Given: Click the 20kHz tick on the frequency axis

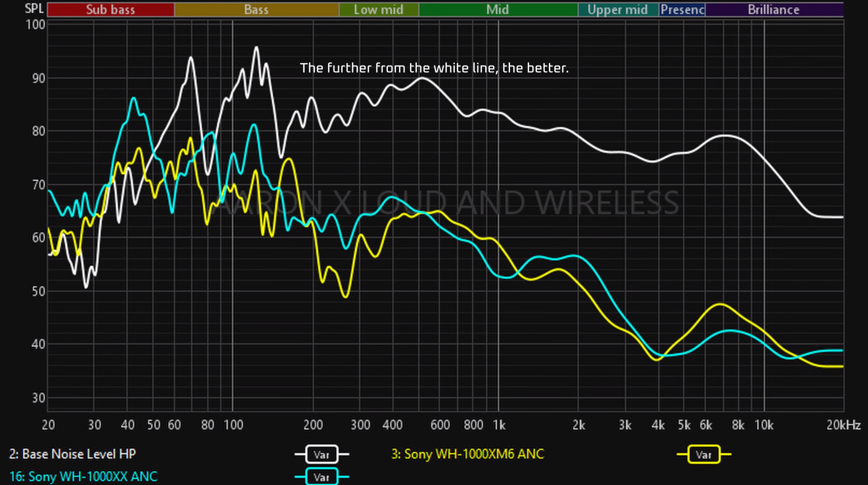Looking at the screenshot, I should 844,425.
